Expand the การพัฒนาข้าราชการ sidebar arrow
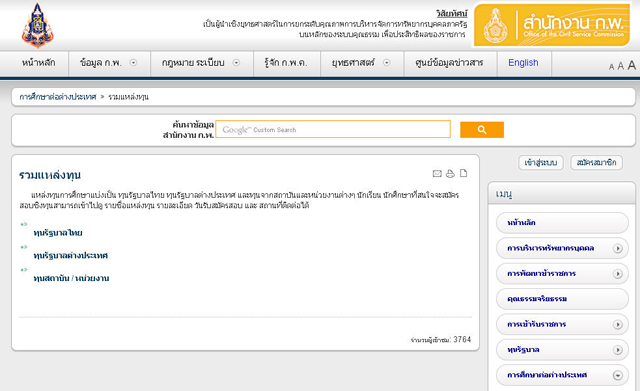Image resolution: width=640 pixels, height=391 pixels. coord(618,273)
